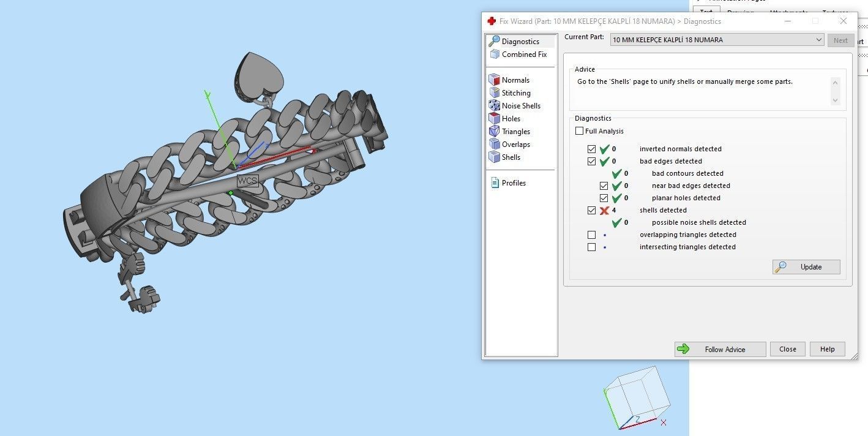The image size is (868, 436).
Task: Enable intersecting triangles detection checkbox
Action: point(591,247)
